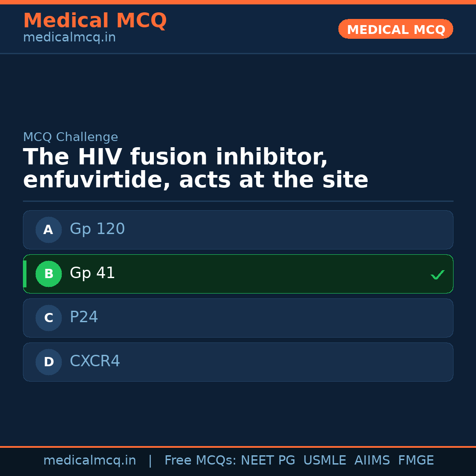Select "FMGE" in the footer
Image resolution: width=476 pixels, height=476 pixels.
(x=416, y=461)
